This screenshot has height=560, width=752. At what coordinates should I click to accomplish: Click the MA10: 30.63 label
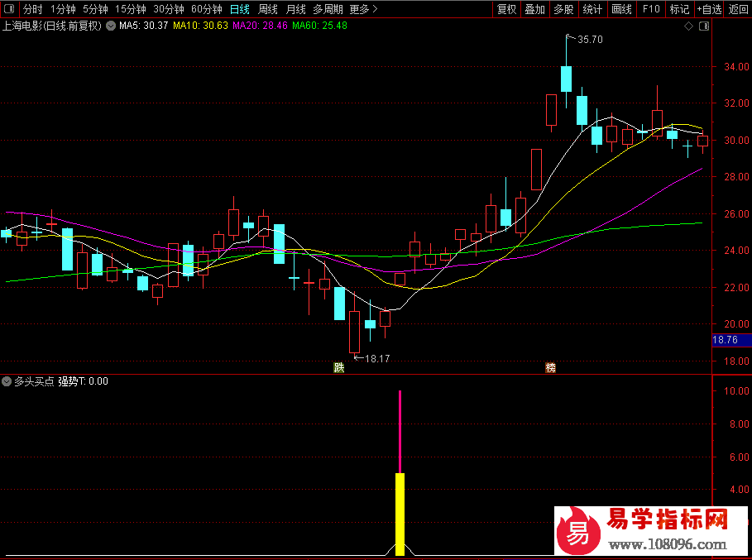200,26
